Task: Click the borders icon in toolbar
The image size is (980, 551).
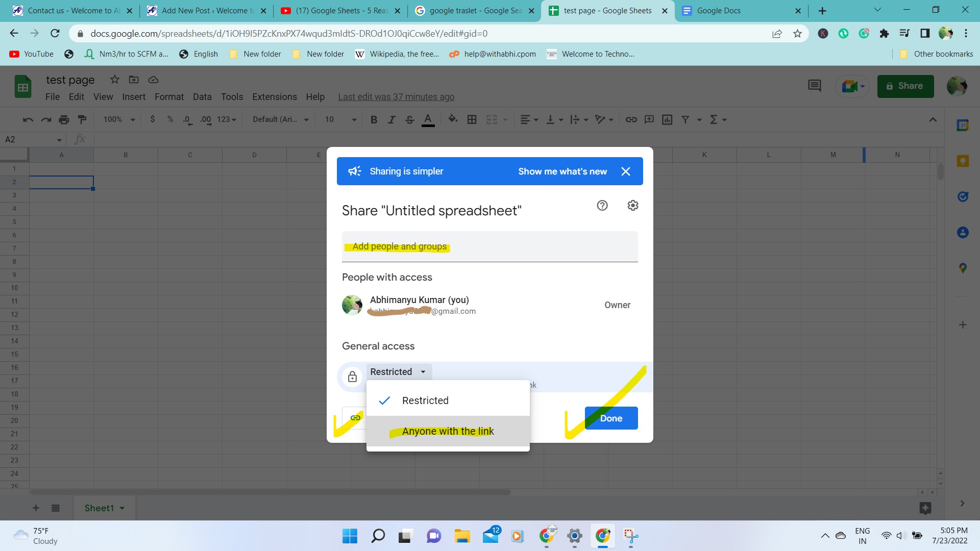Action: coord(472,119)
